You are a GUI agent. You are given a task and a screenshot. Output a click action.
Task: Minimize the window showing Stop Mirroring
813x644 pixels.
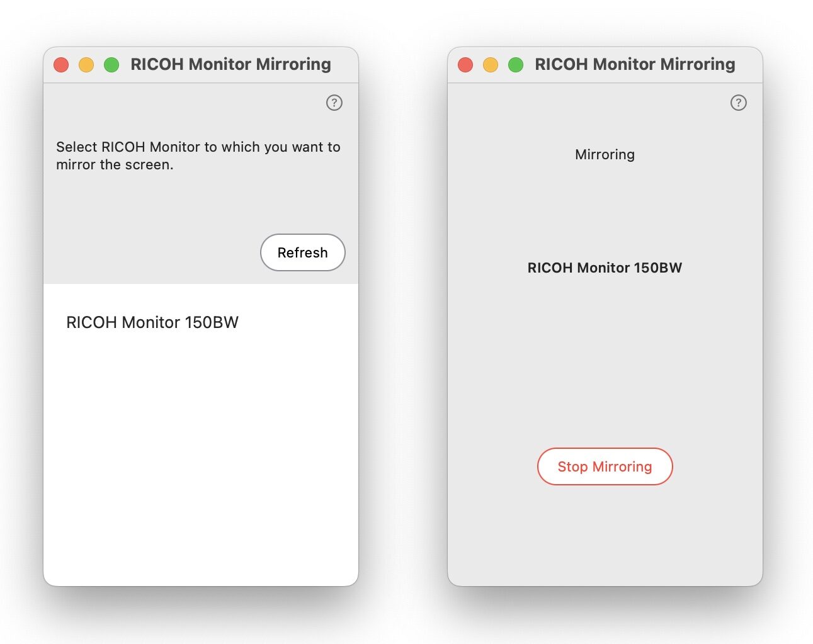[x=491, y=65]
